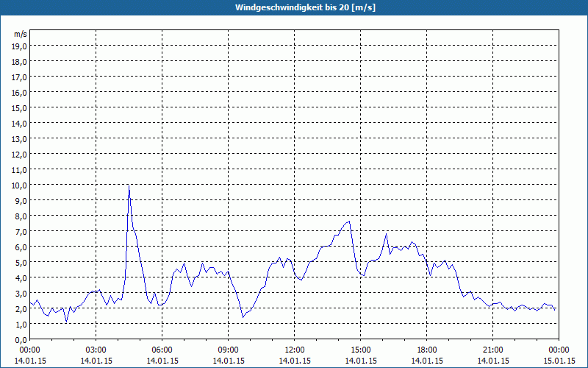Select the 16,0 y-axis label
The height and width of the screenshot is (368, 588).
20,93
